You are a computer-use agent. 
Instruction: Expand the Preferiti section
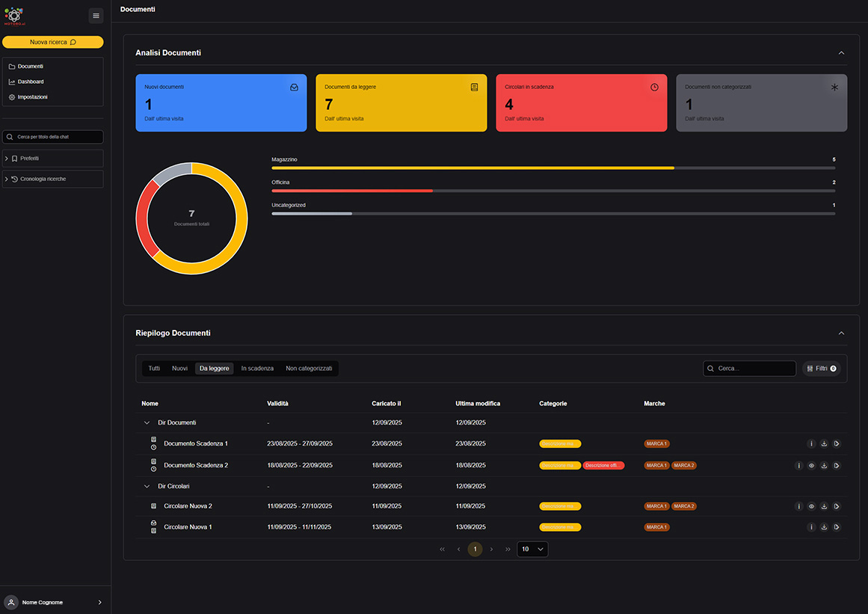pyautogui.click(x=52, y=159)
